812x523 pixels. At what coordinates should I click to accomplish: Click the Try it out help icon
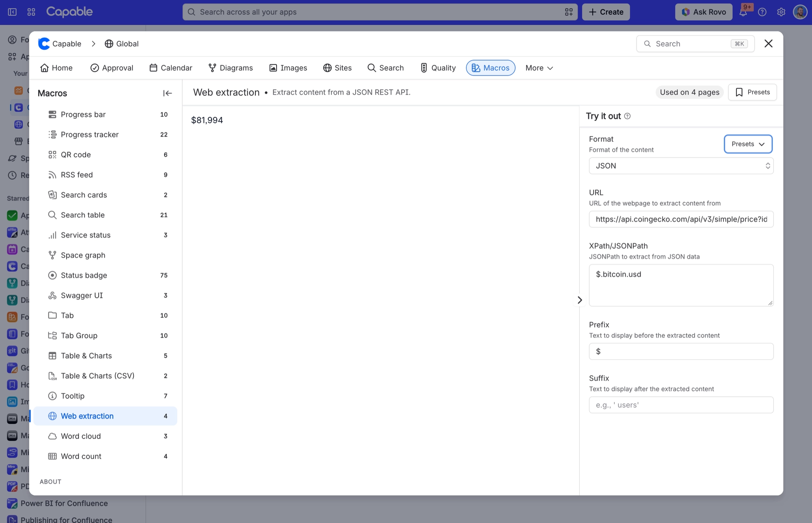[627, 116]
